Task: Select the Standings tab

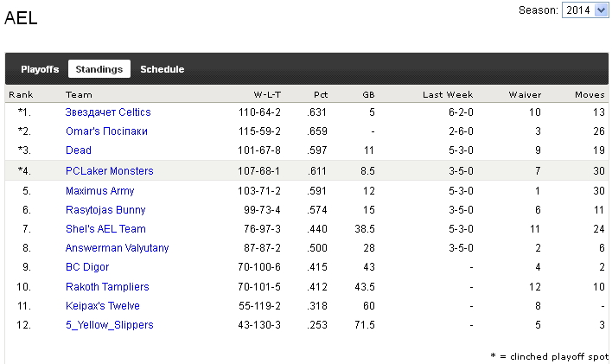Action: 99,69
